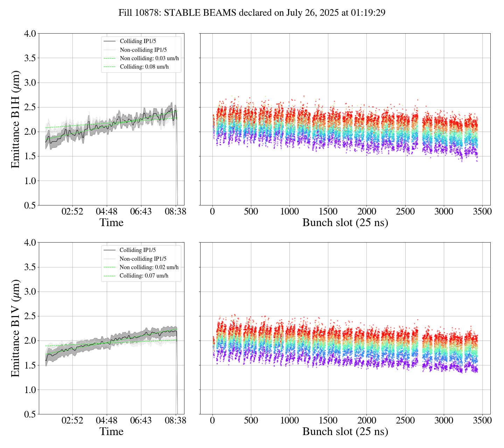Click 'Colliding IP1/5' legend entry in B1H plot
The height and width of the screenshot is (448, 504).
[138, 41]
